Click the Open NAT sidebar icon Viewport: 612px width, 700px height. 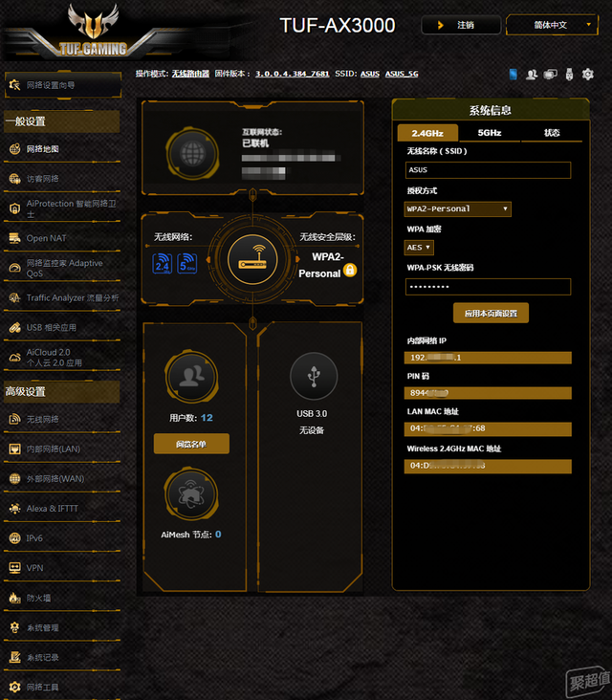[x=14, y=238]
